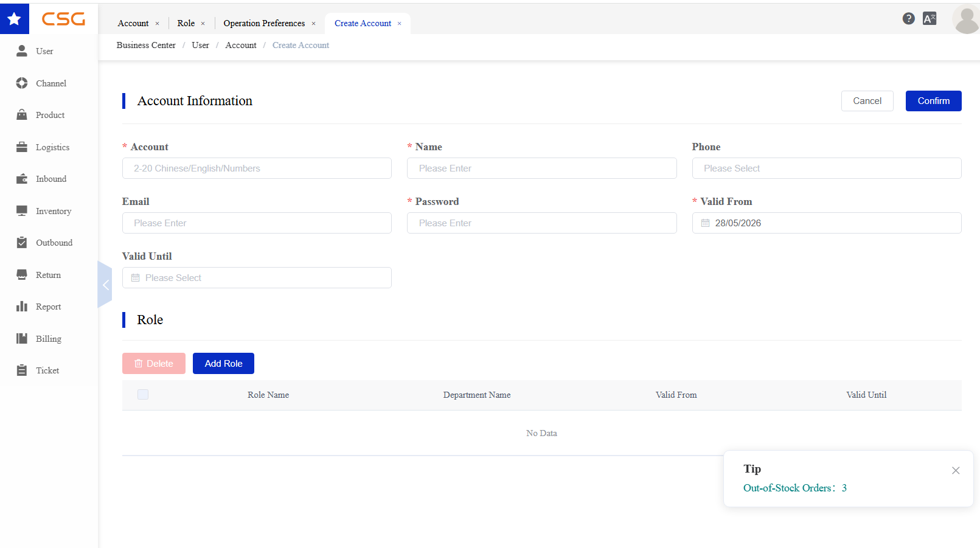Focus the Password input field
Viewport: 980px width, 548px height.
point(541,223)
